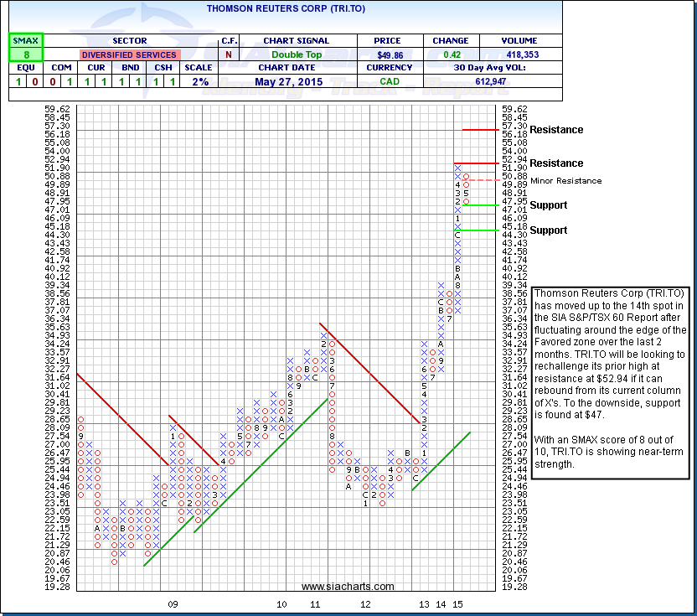Click the red Resistance line near 52.94

click(476, 163)
